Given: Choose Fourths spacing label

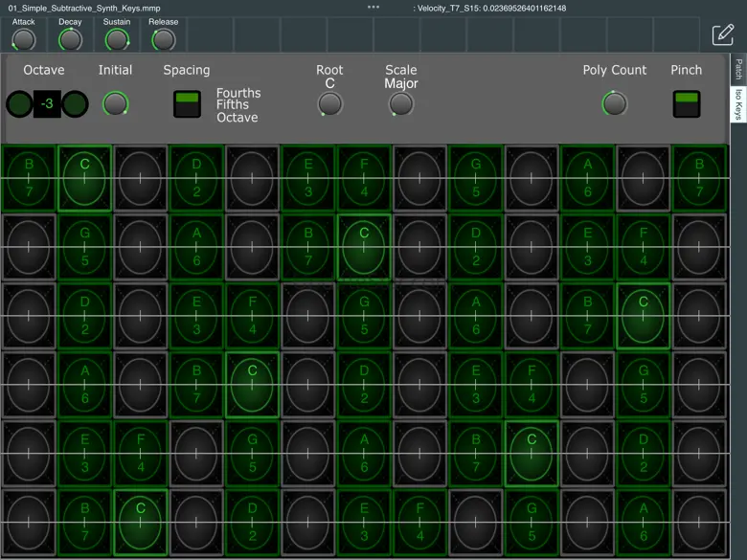Looking at the screenshot, I should coord(238,93).
